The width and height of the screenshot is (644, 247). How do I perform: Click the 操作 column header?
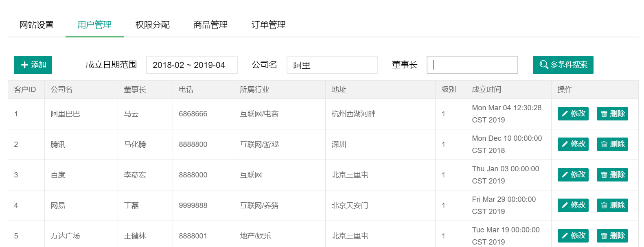(x=595, y=90)
